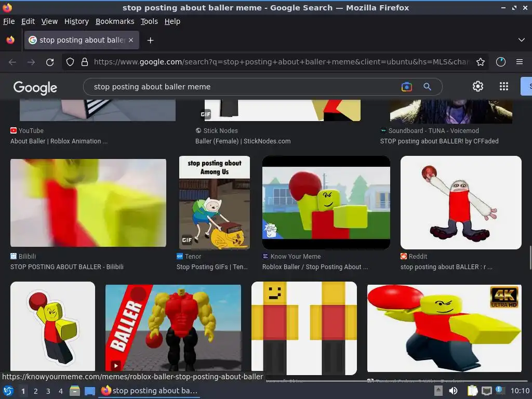Viewport: 532px width, 399px height.
Task: Open the File menu
Action: [9, 21]
